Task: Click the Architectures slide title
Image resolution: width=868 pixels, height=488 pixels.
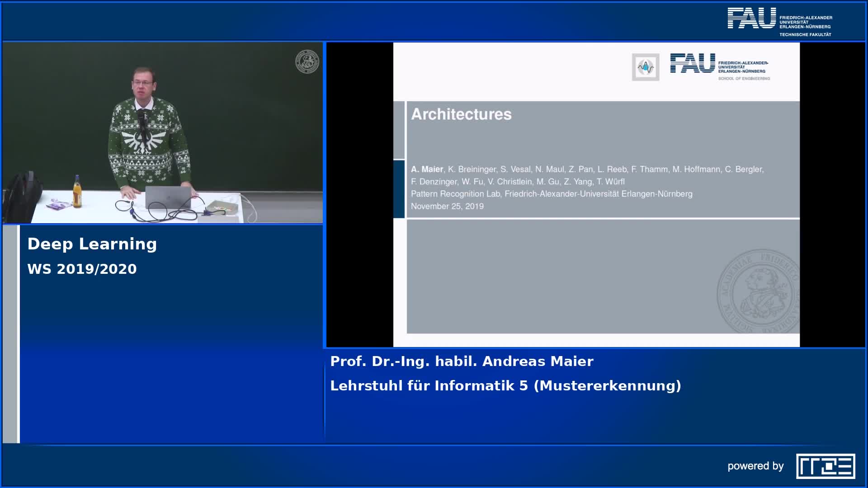Action: pyautogui.click(x=461, y=114)
